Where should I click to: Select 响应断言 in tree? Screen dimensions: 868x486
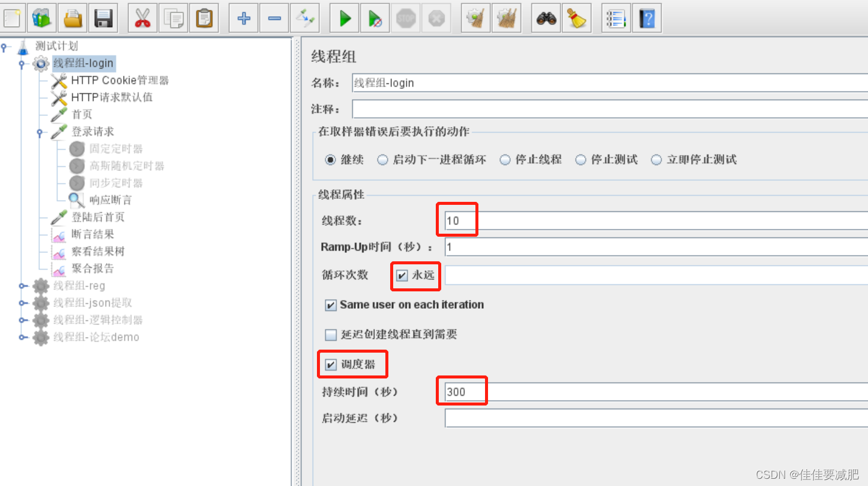click(110, 200)
